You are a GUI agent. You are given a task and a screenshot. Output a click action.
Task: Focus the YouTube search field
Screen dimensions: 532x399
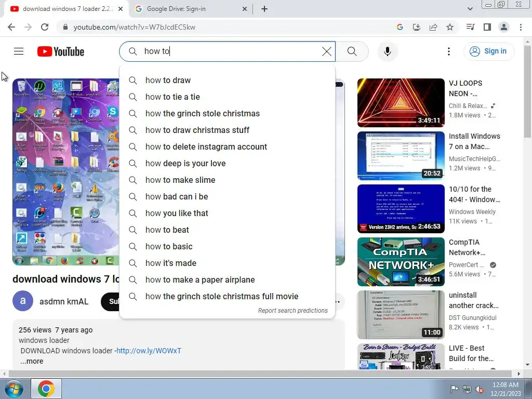(228, 51)
